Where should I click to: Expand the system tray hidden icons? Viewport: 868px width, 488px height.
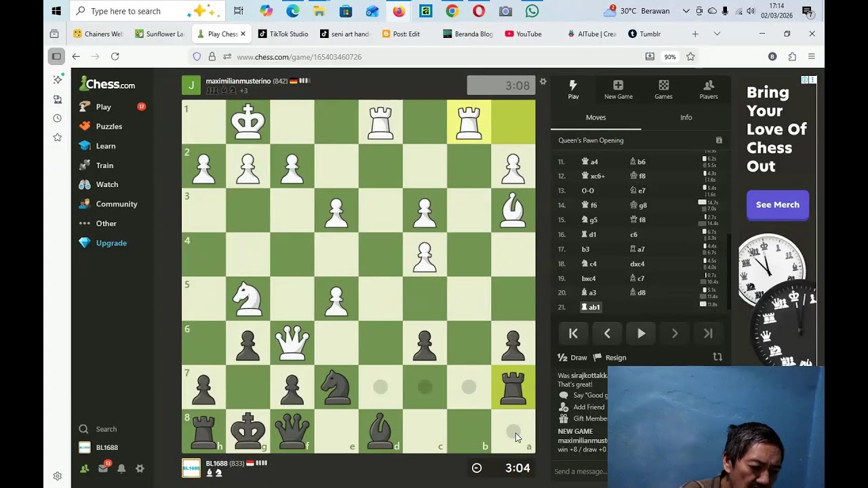(x=686, y=11)
